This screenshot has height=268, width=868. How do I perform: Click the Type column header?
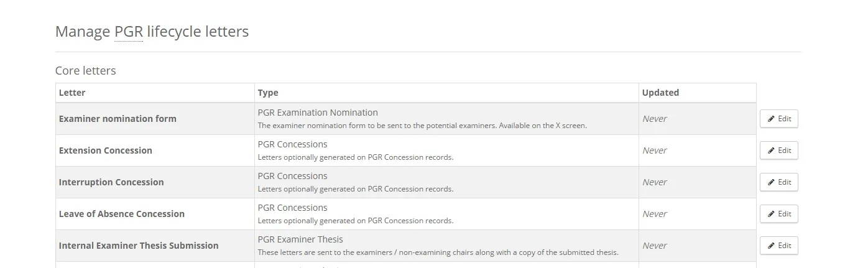[x=268, y=93]
